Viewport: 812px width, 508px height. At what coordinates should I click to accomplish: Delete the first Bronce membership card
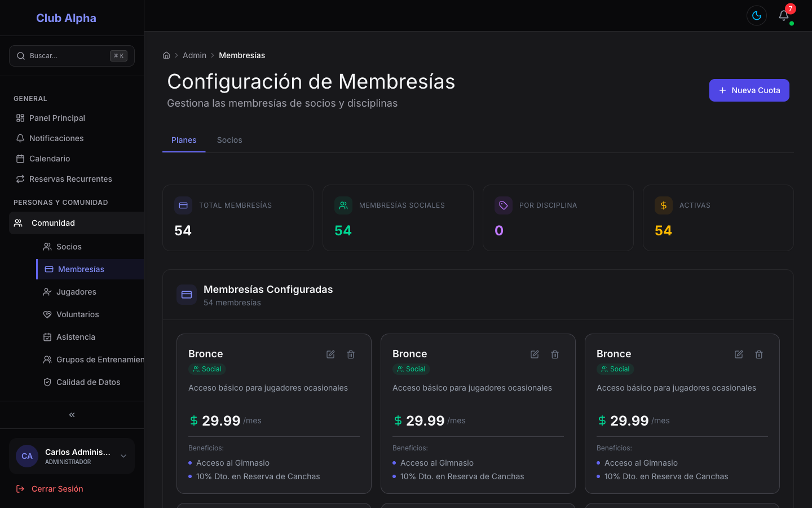click(x=351, y=354)
